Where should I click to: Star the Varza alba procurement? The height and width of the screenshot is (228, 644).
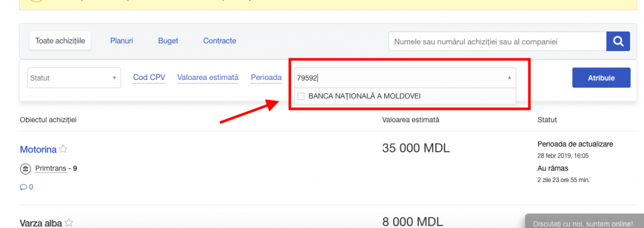[69, 223]
